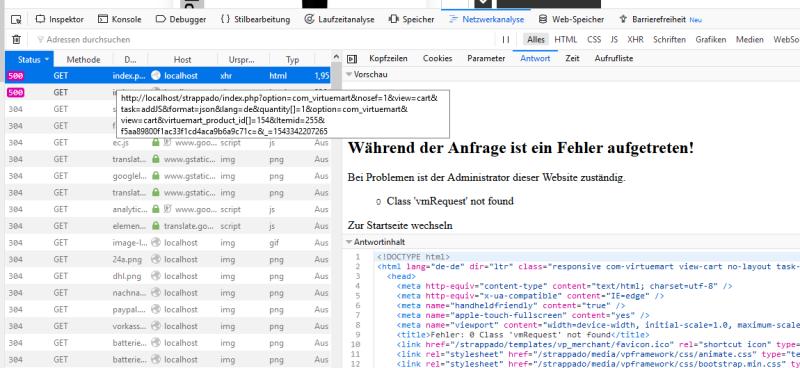This screenshot has height=368, width=800.
Task: Click the globe icon in the dhl.png row
Action: [156, 276]
